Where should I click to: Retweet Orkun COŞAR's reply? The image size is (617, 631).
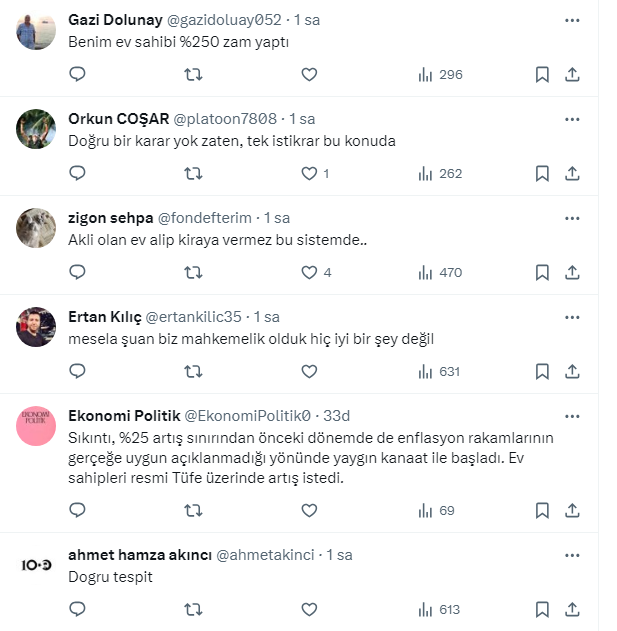(194, 173)
